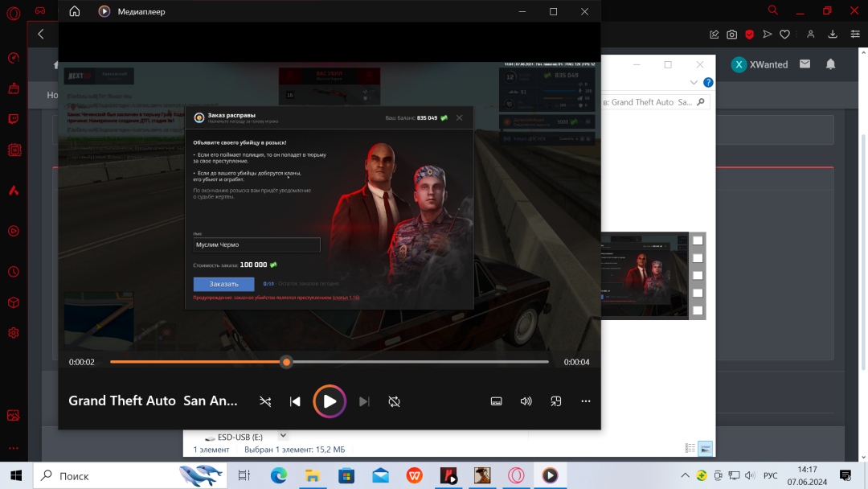Open Task View on the taskbar
Screen dimensions: 868x489
(x=244, y=475)
